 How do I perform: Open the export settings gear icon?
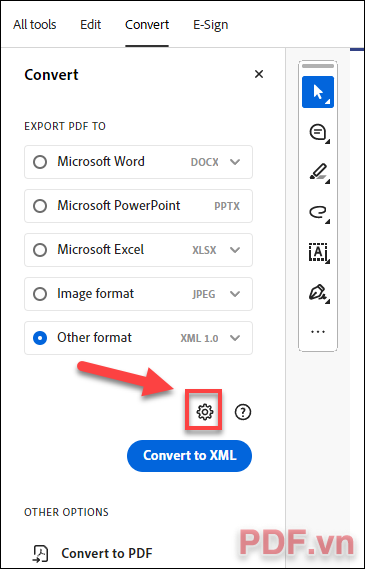point(205,412)
